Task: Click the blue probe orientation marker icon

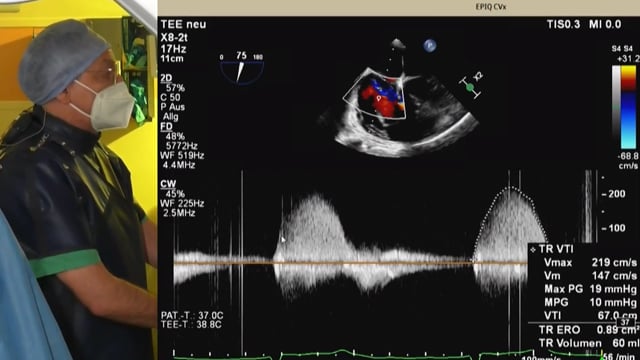Action: coord(429,45)
